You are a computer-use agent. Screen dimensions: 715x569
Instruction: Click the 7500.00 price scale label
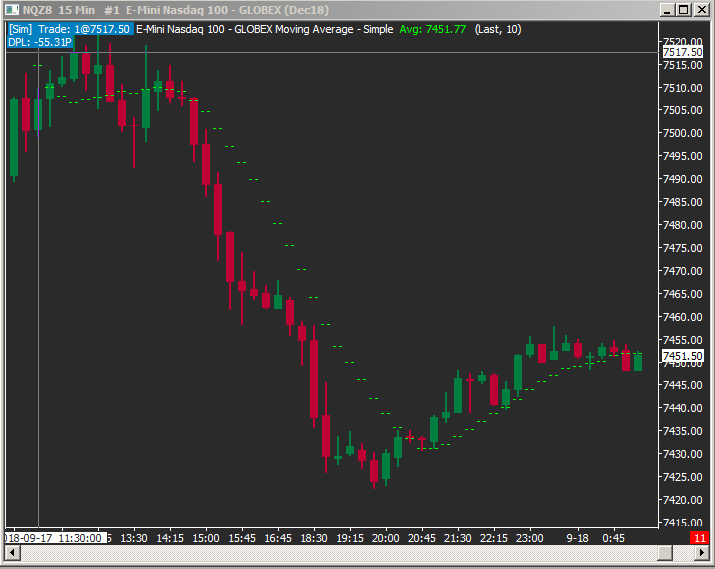[682, 133]
